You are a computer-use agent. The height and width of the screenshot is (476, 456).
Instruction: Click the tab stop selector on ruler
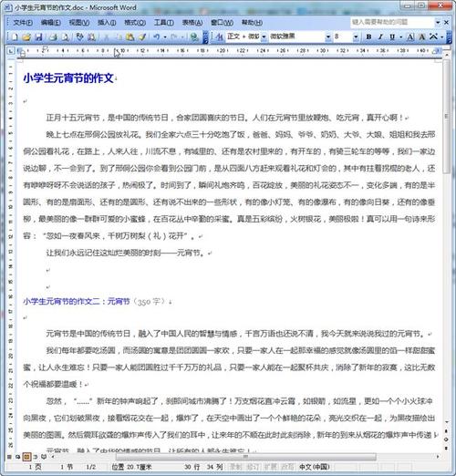point(11,51)
